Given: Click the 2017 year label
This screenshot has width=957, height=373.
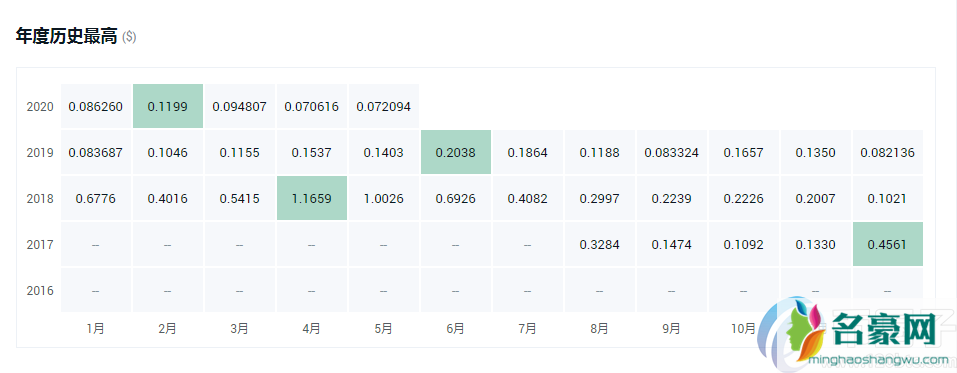Looking at the screenshot, I should [x=40, y=245].
